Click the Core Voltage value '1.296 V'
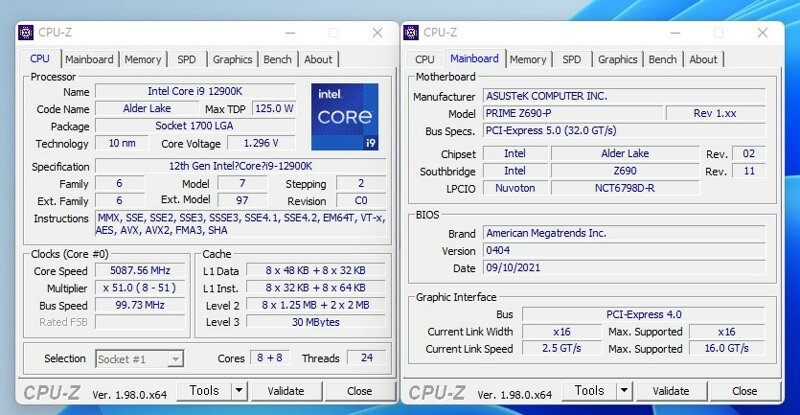Image resolution: width=800 pixels, height=415 pixels. (x=261, y=143)
